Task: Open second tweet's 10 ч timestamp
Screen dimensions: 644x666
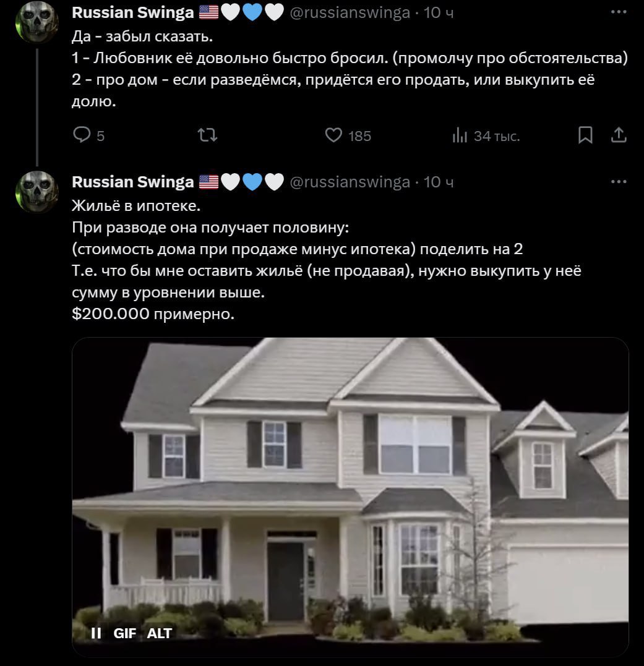Action: pos(439,182)
